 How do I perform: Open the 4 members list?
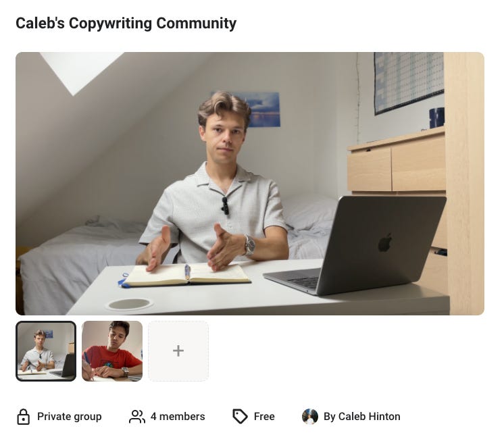click(178, 417)
